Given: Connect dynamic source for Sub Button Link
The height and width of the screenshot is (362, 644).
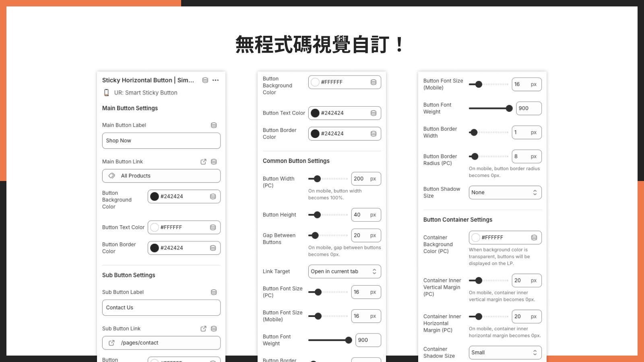Looking at the screenshot, I should pos(214,329).
